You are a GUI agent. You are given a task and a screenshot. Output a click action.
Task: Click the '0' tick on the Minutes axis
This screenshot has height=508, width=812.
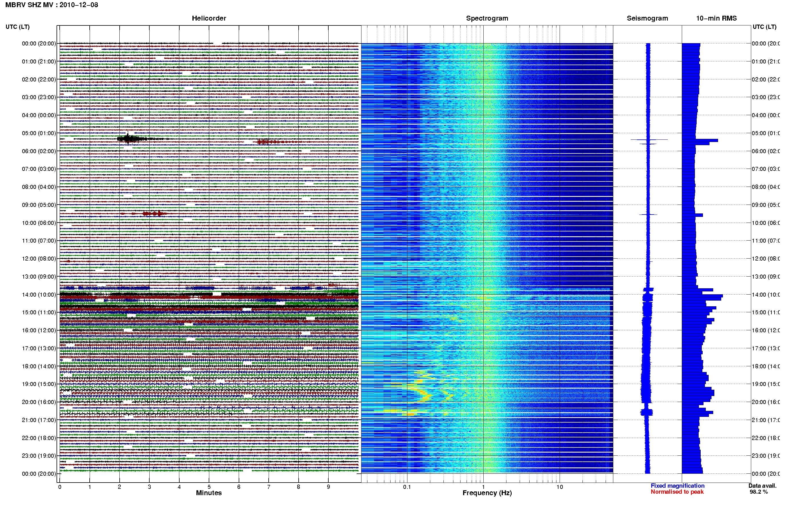point(60,487)
